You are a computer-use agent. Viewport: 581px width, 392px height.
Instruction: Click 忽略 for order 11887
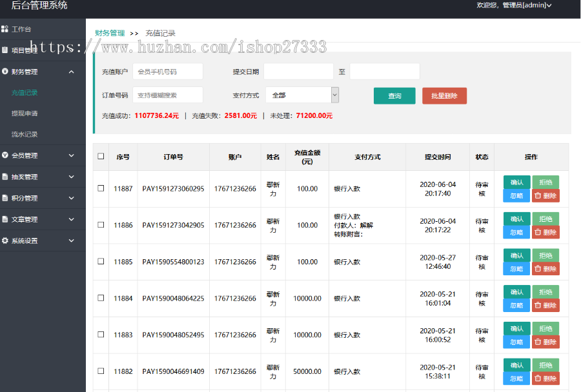pyautogui.click(x=516, y=195)
